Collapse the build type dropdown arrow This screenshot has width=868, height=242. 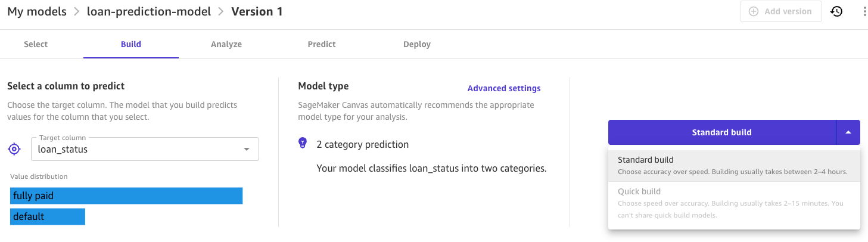tap(848, 132)
